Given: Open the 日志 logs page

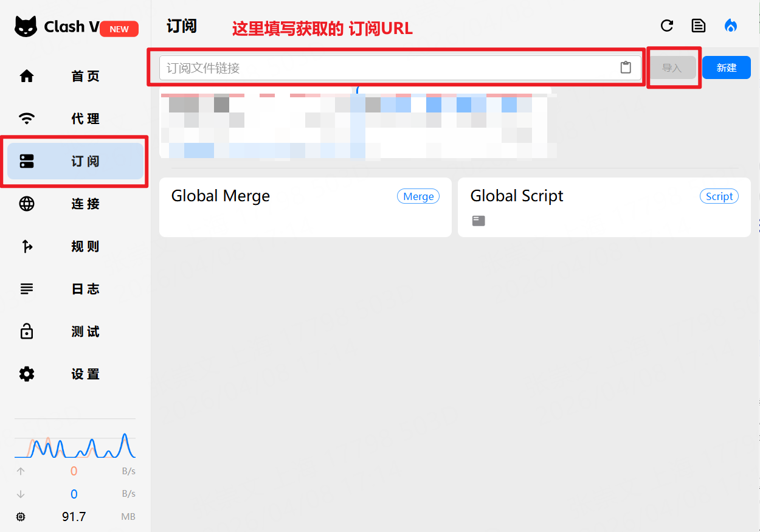Looking at the screenshot, I should (x=85, y=289).
